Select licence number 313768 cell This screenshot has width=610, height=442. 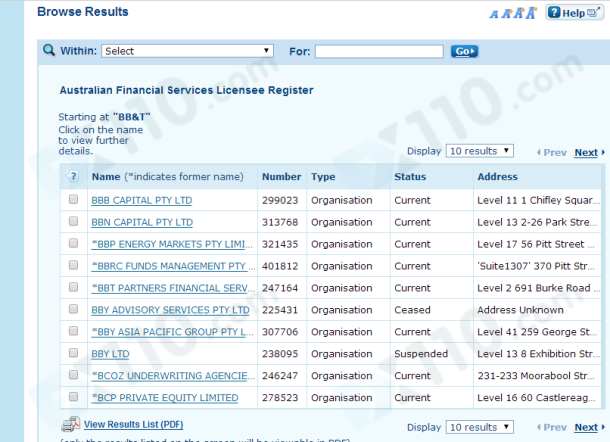280,222
